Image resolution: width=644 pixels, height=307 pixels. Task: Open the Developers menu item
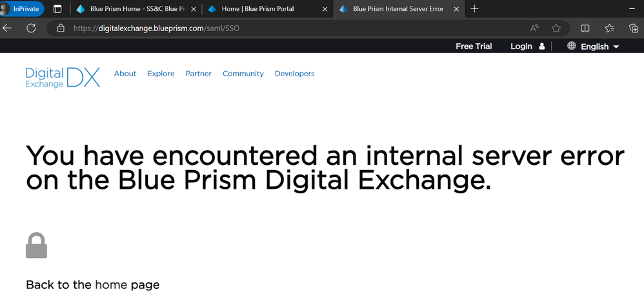[x=294, y=74]
